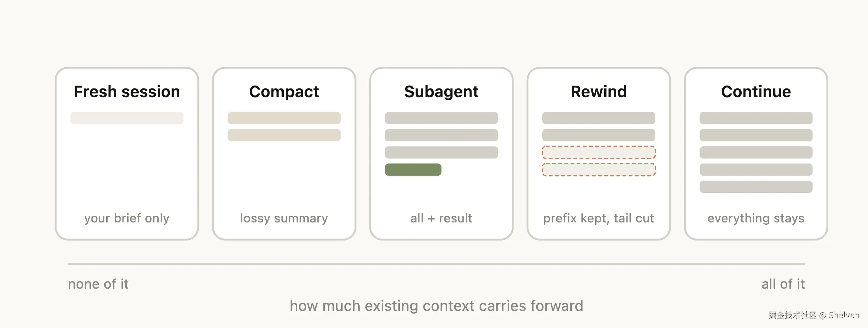Select the upper dashed red bar in Rewind
868x328 pixels.
coord(598,152)
